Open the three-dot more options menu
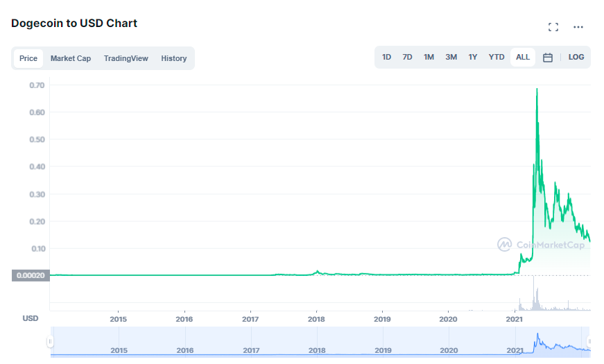 [x=578, y=27]
